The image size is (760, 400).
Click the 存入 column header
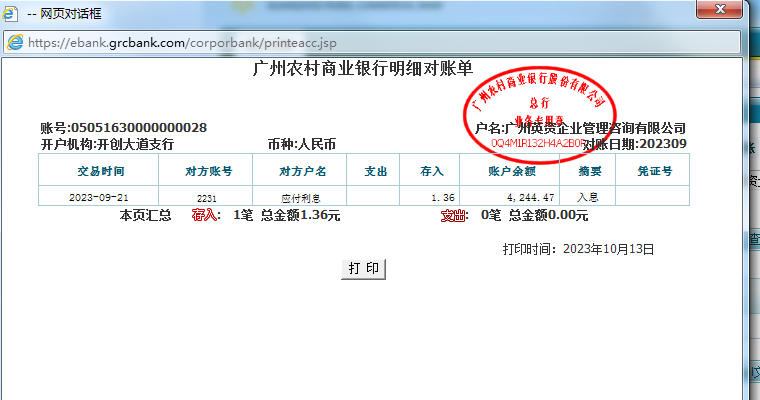[x=429, y=170]
